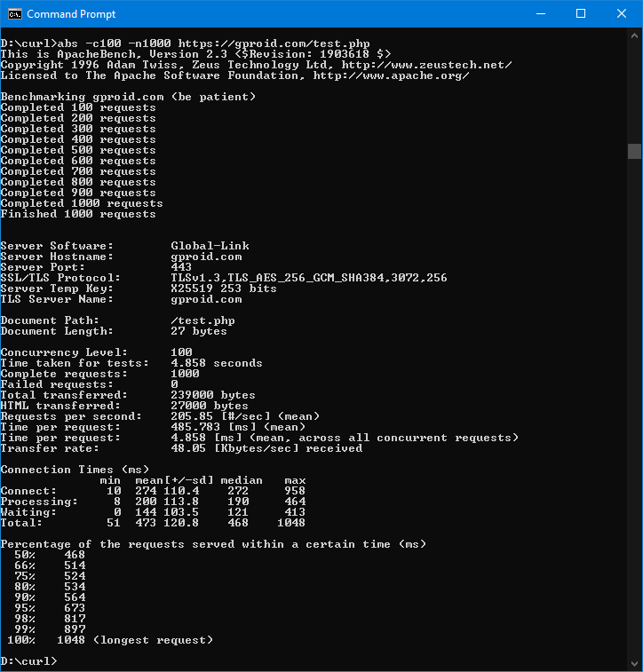This screenshot has height=672, width=643.
Task: Close the Command Prompt window
Action: [x=622, y=13]
